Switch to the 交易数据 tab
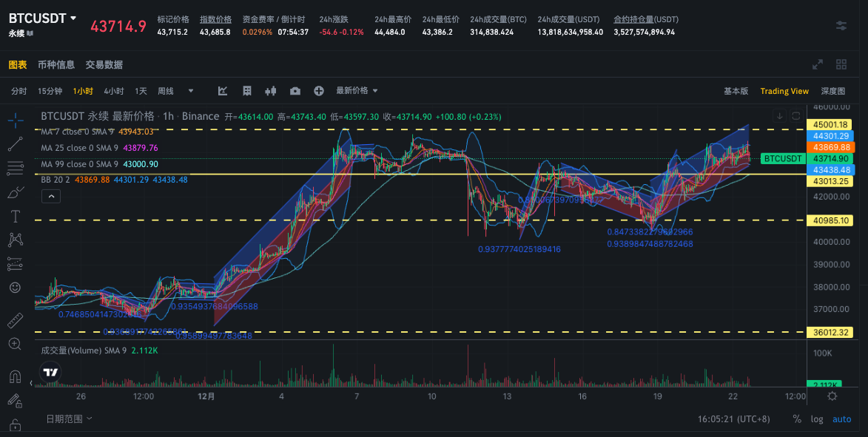This screenshot has height=437, width=868. [104, 65]
